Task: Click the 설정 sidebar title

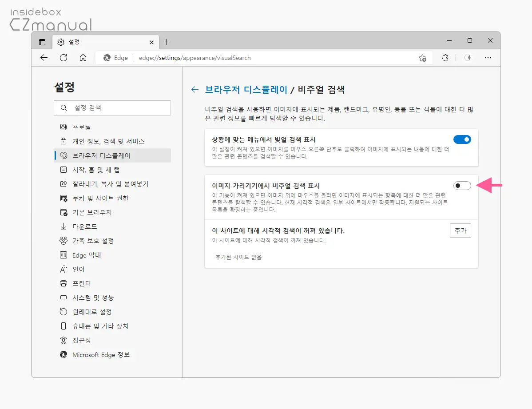Action: (x=64, y=87)
